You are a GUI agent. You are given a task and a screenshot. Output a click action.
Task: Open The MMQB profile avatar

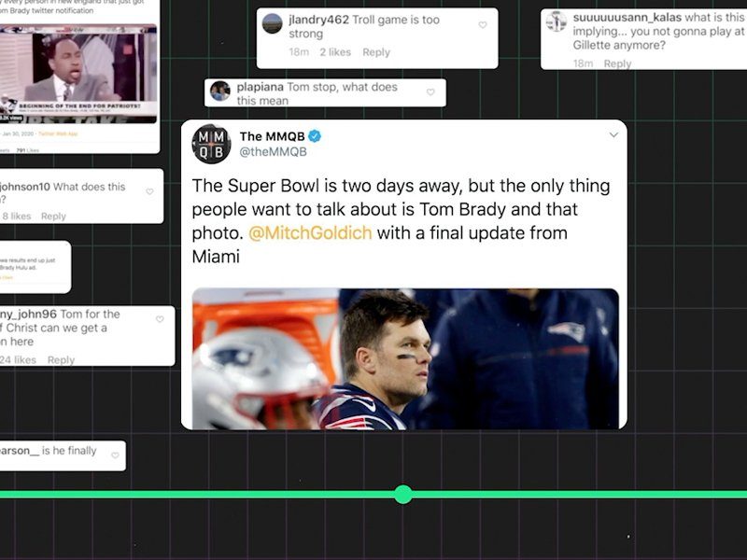[x=211, y=144]
